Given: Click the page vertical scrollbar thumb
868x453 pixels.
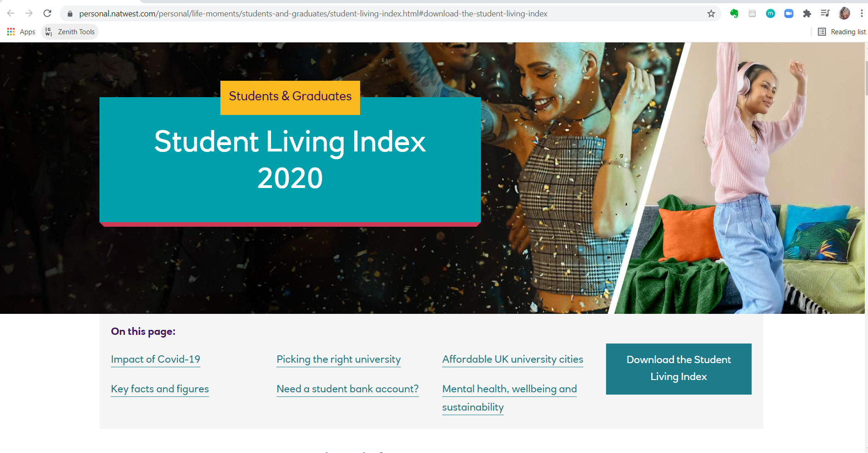Looking at the screenshot, I should pos(866,78).
